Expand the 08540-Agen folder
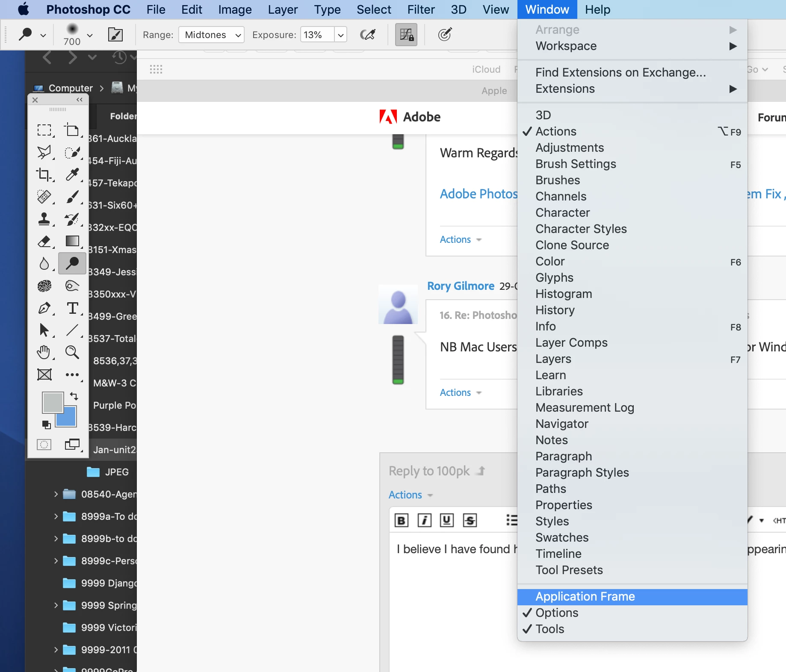 coord(56,494)
